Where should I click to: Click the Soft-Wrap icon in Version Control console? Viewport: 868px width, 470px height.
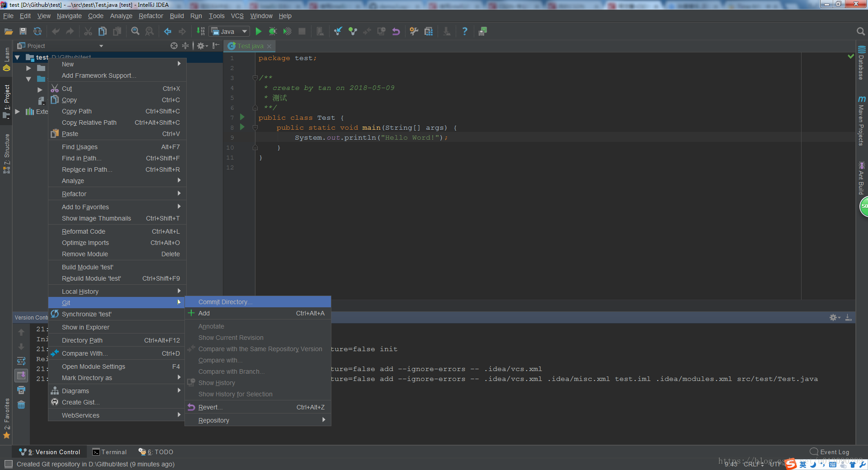click(x=21, y=361)
